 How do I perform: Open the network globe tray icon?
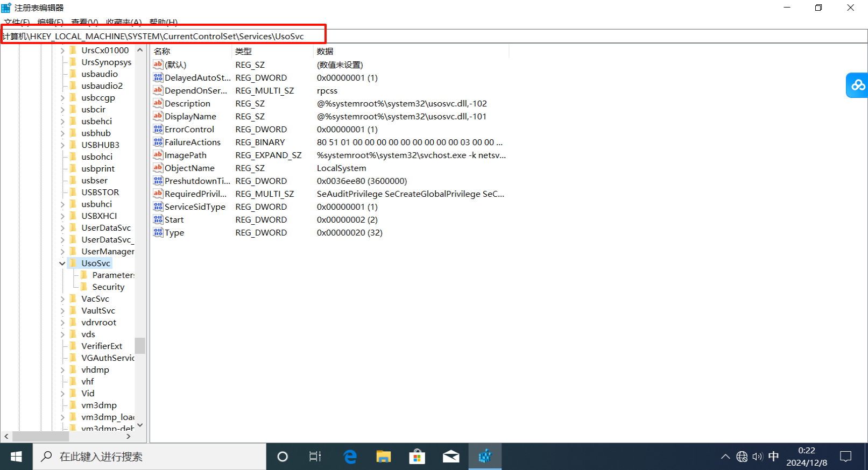click(742, 457)
